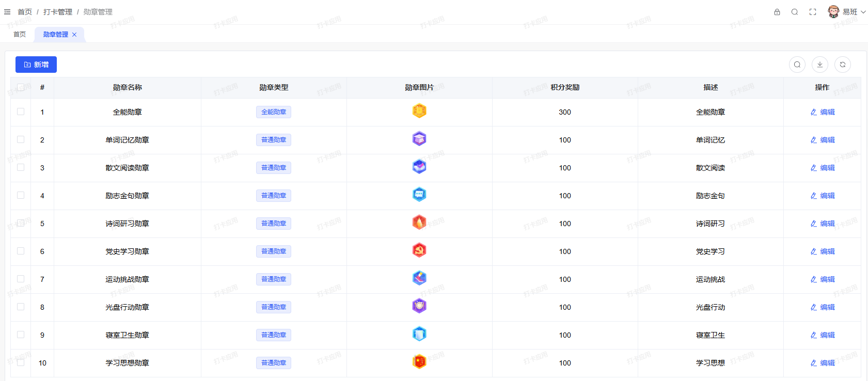Click the 新增 button
Viewport: 868px width, 381px height.
pos(36,65)
